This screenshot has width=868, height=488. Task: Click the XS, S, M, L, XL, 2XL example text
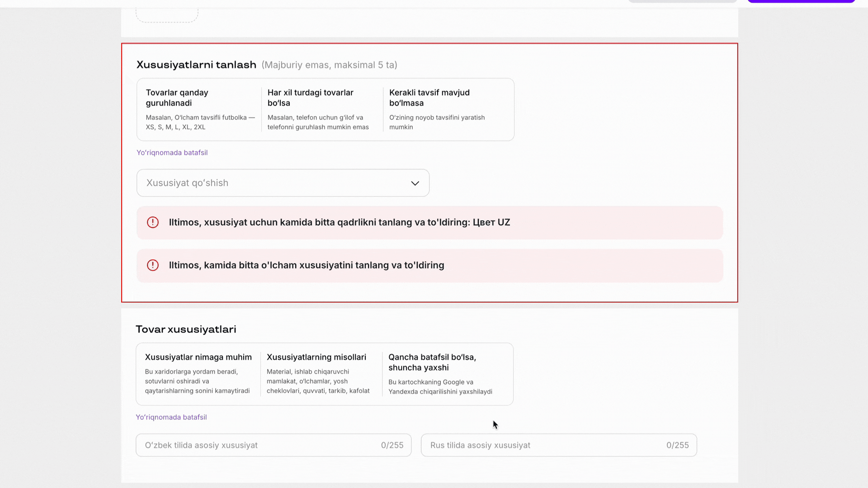point(175,127)
